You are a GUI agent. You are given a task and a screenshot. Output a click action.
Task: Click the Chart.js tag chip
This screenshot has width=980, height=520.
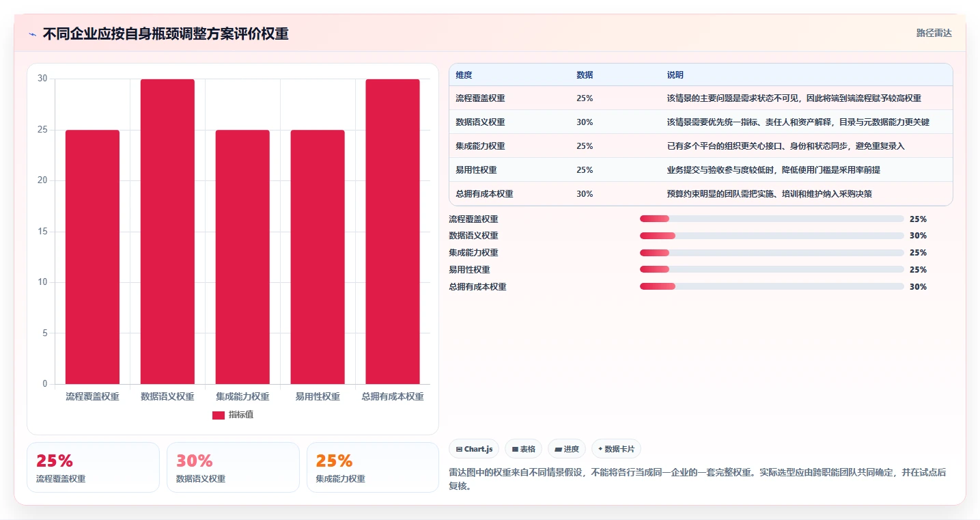(474, 449)
